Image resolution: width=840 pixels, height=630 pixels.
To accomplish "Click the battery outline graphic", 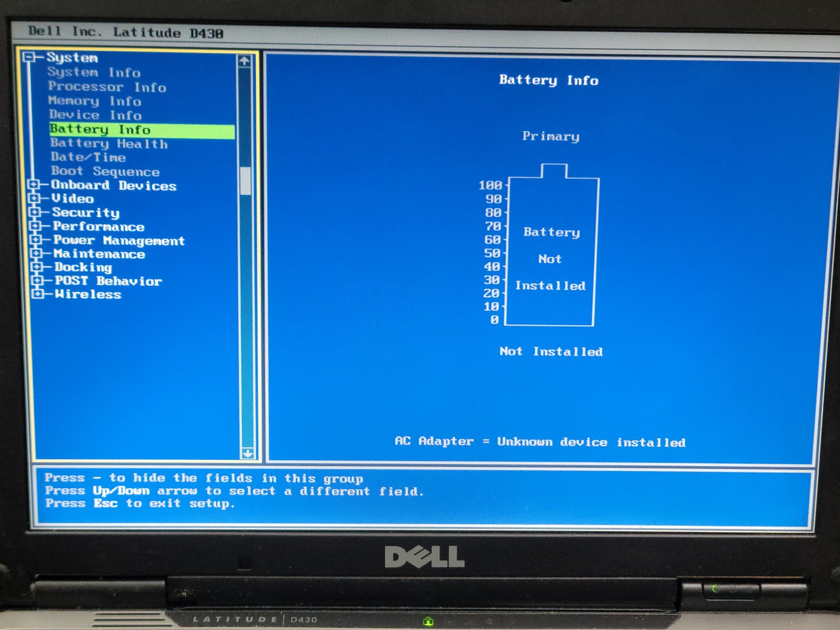I will point(552,245).
